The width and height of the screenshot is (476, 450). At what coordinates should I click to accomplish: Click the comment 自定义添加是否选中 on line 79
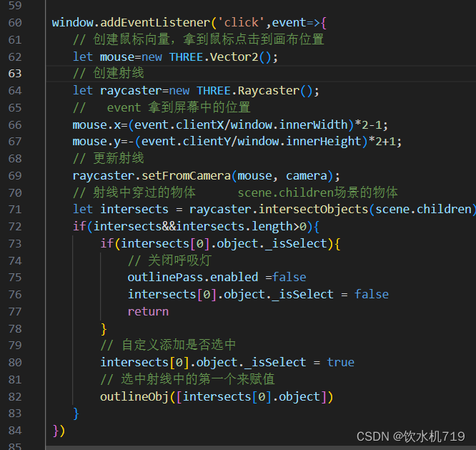[168, 345]
